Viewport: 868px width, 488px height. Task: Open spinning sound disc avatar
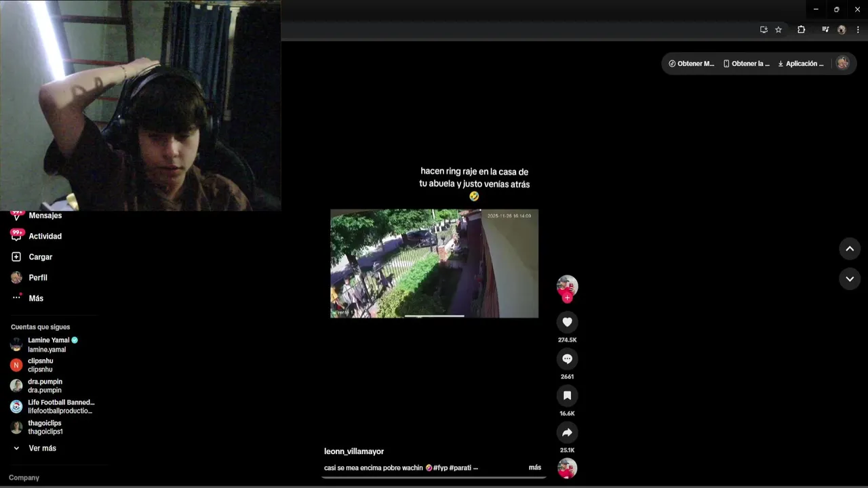coord(567,468)
